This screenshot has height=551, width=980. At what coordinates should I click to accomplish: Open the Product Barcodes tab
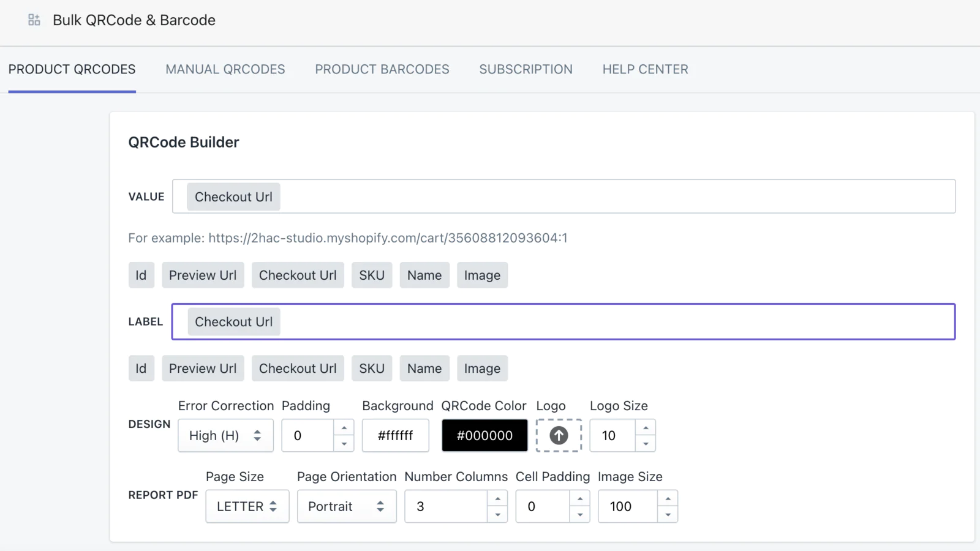pos(382,69)
